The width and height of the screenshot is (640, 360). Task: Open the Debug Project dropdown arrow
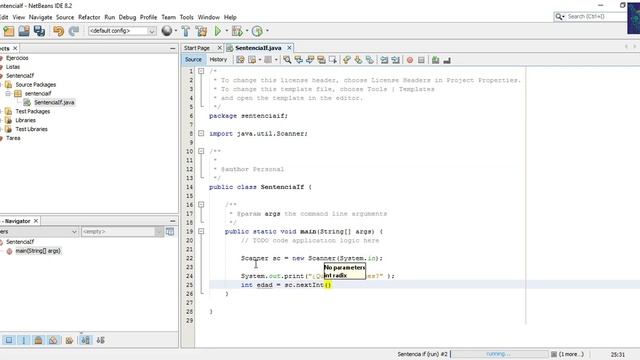pos(247,31)
